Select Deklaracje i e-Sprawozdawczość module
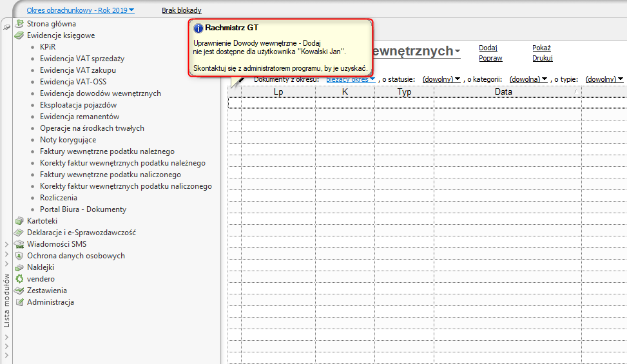627x364 pixels. coord(81,232)
